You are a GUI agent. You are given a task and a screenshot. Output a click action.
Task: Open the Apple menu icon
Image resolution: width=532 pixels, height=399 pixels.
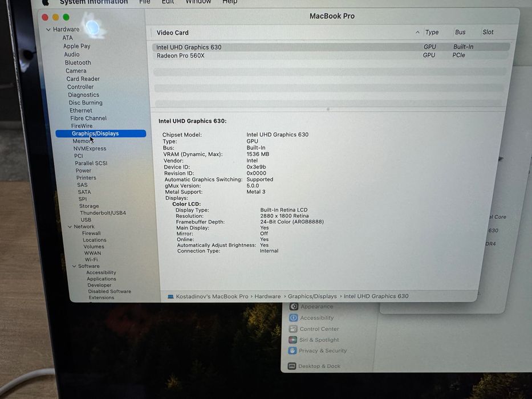46,3
